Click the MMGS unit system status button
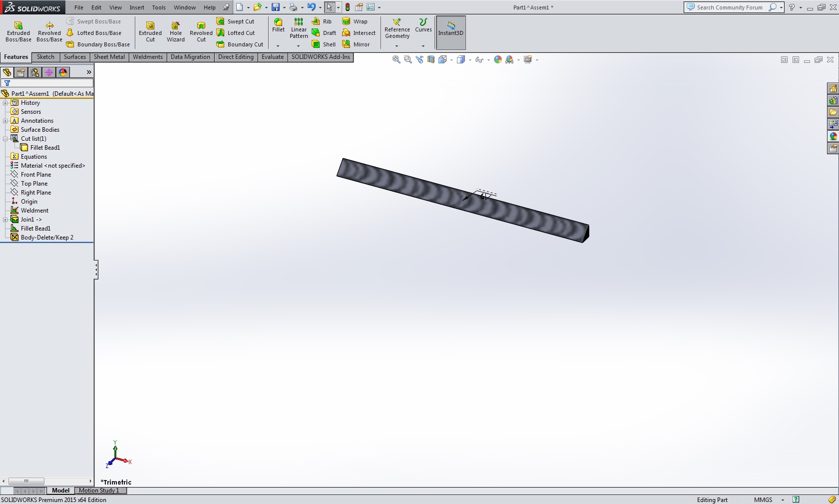The width and height of the screenshot is (839, 504). coord(763,500)
